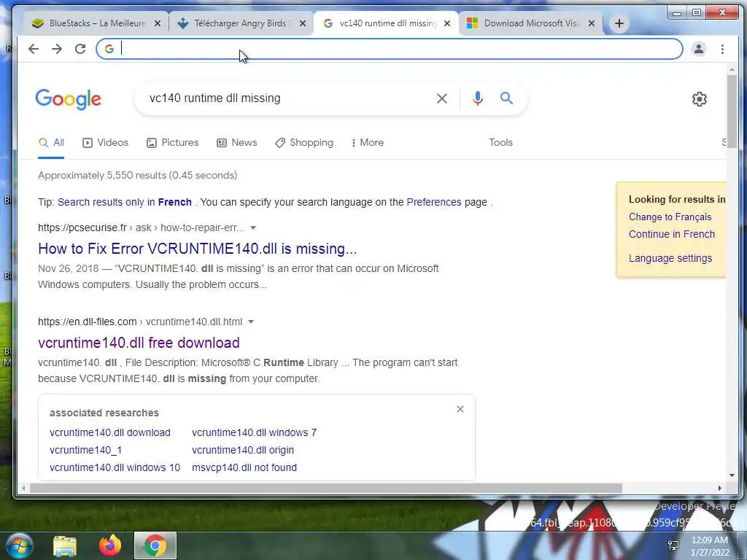This screenshot has width=747, height=560.
Task: Expand the dll-files.com result options arrow
Action: [251, 322]
